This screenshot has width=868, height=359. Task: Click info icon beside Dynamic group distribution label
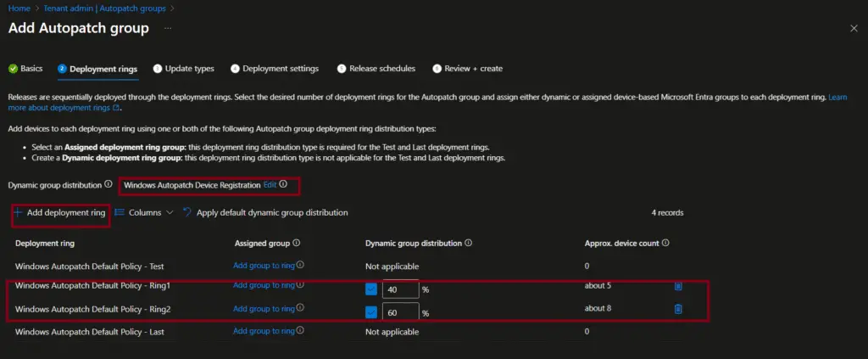point(108,184)
